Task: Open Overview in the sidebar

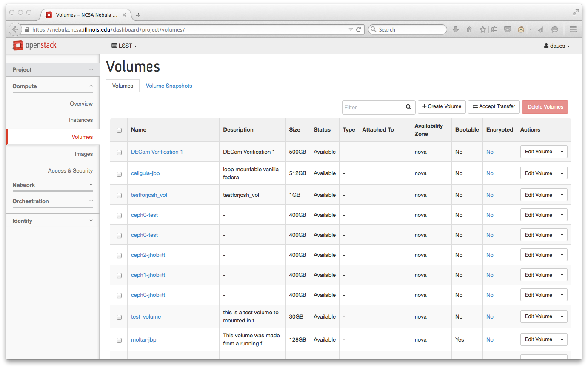Action: [81, 103]
